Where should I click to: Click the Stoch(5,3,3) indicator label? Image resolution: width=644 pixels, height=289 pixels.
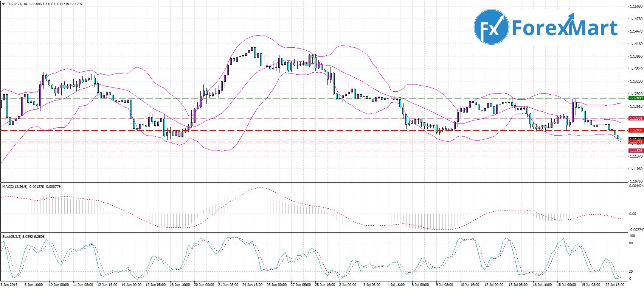(x=12, y=237)
